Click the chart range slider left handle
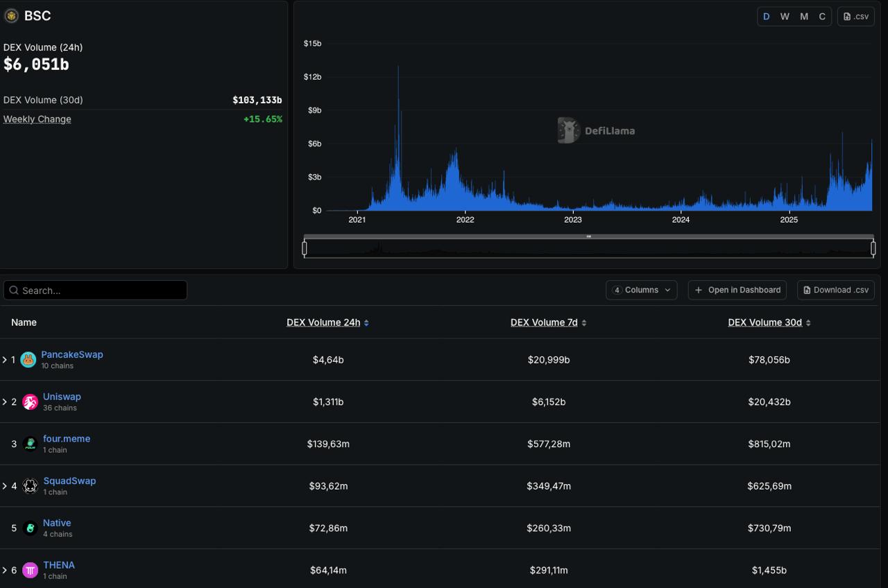This screenshot has height=588, width=888. click(x=305, y=248)
